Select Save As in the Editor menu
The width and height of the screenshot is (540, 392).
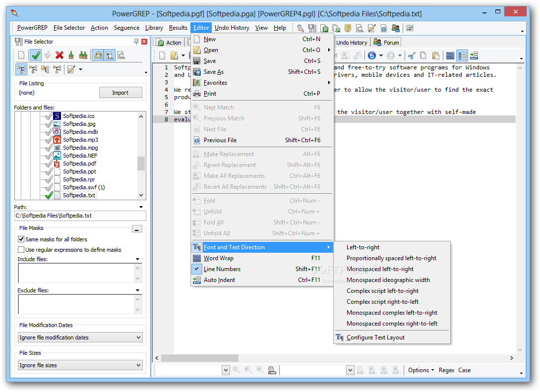coord(262,71)
